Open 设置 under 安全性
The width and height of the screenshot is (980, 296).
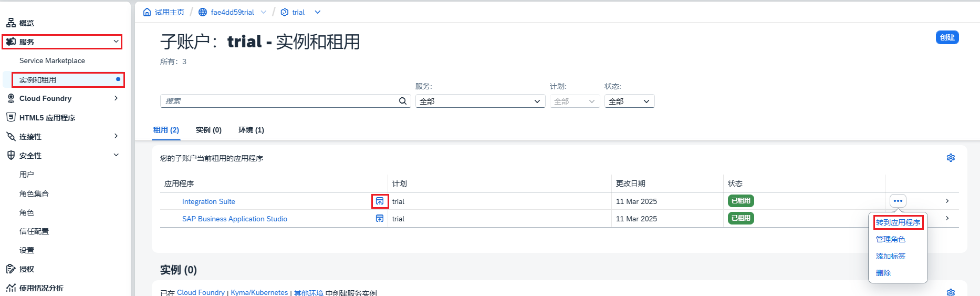(x=26, y=250)
